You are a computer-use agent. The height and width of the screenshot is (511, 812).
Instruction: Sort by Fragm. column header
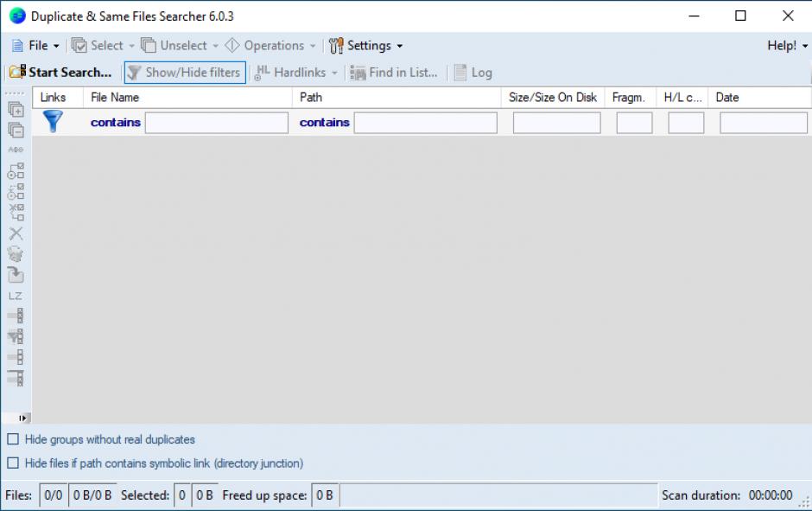click(631, 98)
